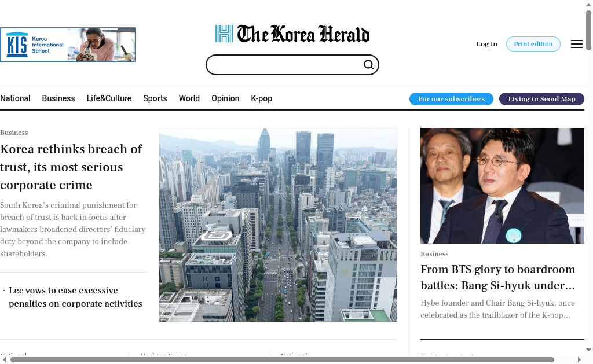The width and height of the screenshot is (593, 364).
Task: Select Life&Culture in the navigation
Action: (x=109, y=98)
